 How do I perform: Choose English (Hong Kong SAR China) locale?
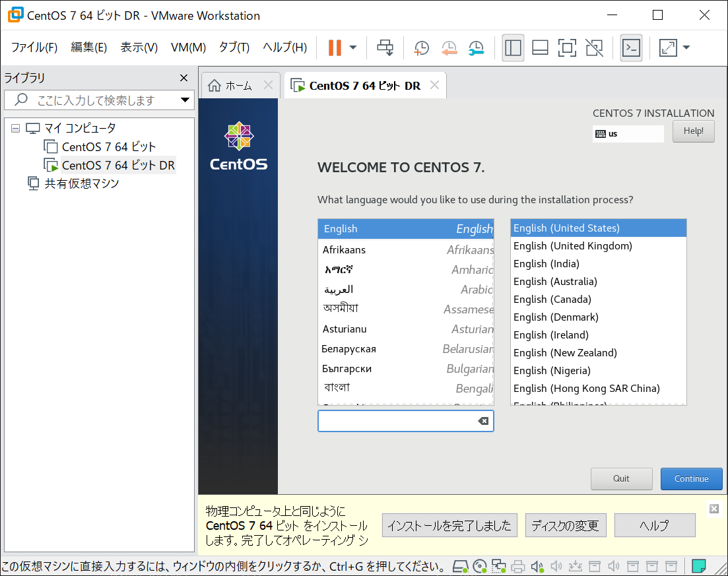pos(598,388)
